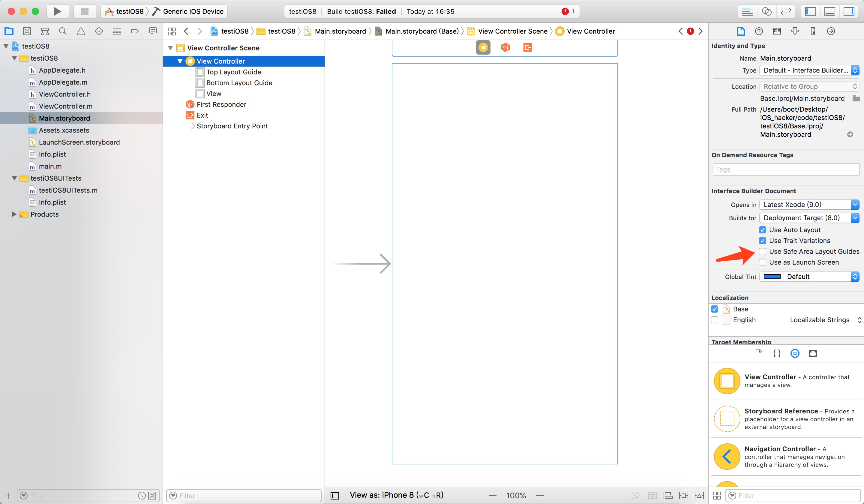Show the Standard editor
864x504 pixels.
tap(747, 11)
